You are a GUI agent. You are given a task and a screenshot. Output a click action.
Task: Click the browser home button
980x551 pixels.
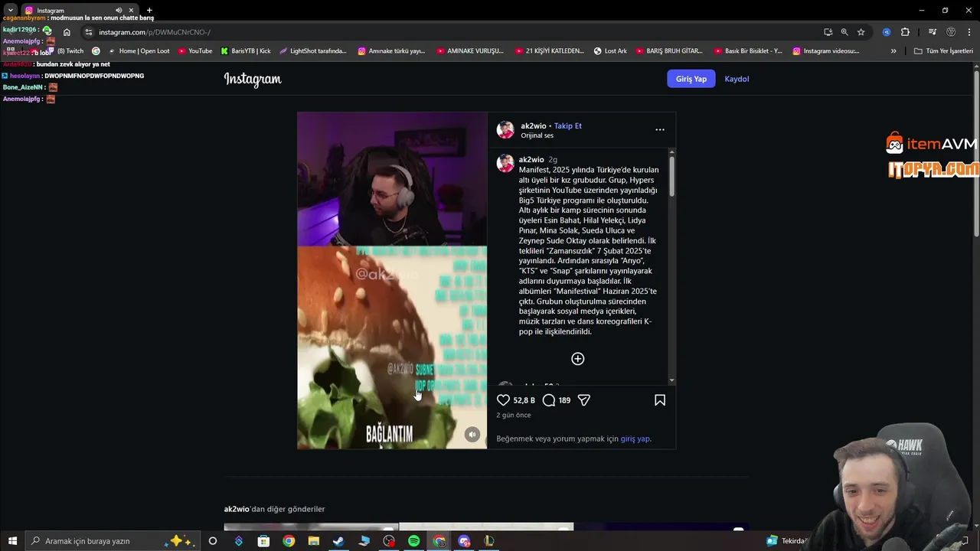67,32
